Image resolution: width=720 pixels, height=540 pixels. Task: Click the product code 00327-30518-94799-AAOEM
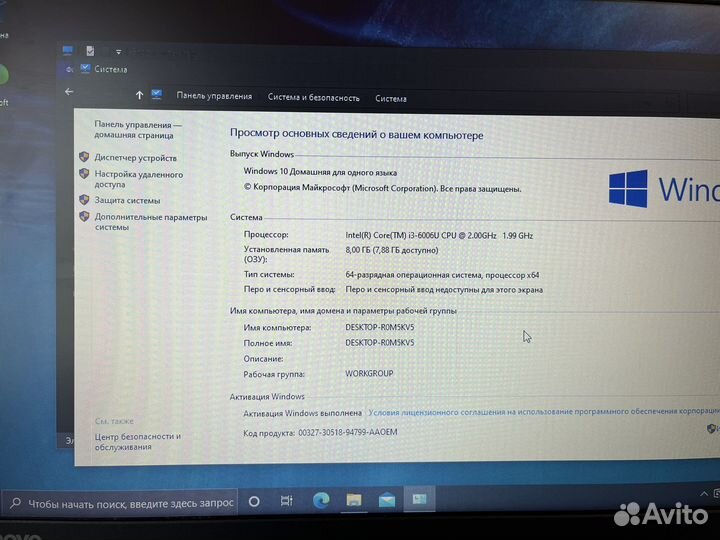(348, 432)
